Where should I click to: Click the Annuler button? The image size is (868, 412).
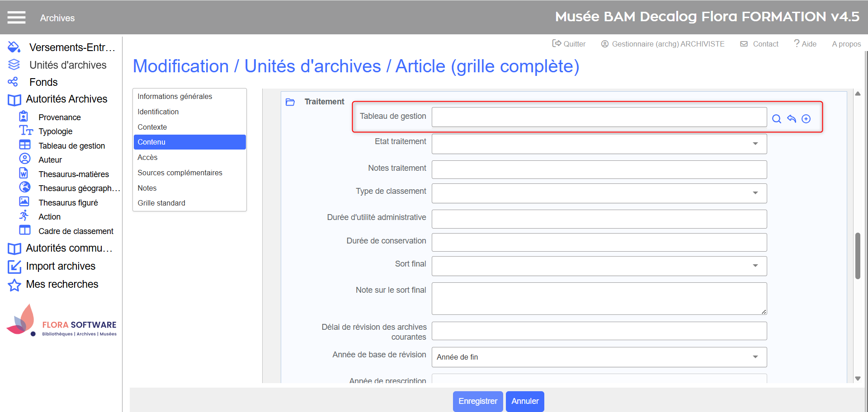[x=524, y=401]
